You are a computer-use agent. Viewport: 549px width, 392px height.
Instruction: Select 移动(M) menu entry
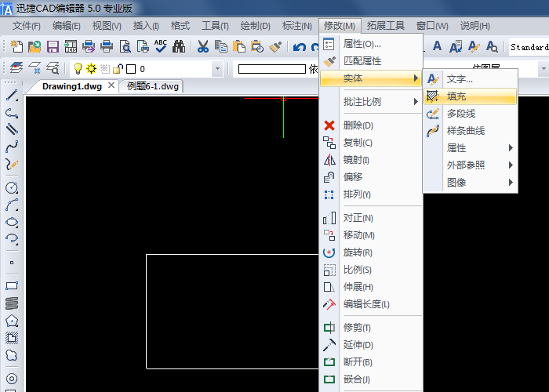point(370,235)
